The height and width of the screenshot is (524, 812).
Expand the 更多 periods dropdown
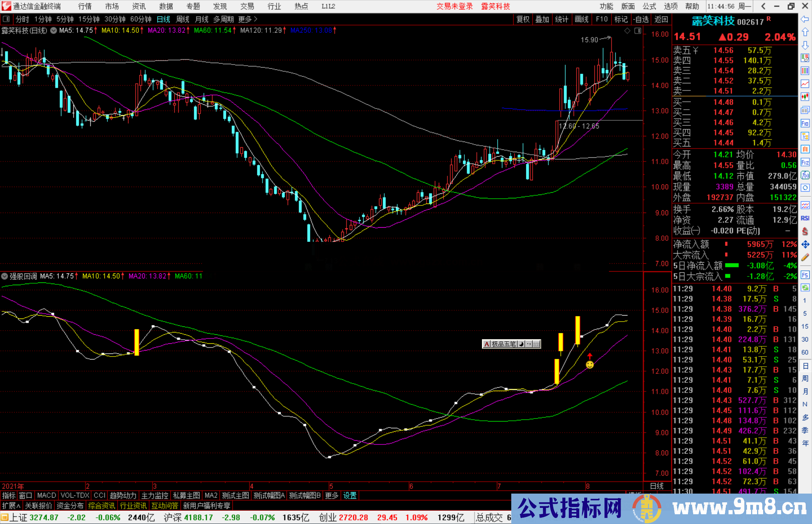point(247,19)
